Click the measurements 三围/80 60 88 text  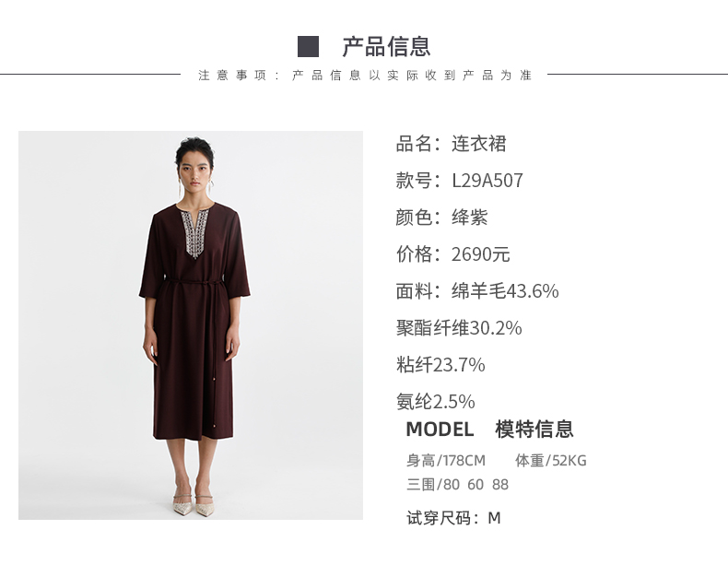pyautogui.click(x=457, y=485)
